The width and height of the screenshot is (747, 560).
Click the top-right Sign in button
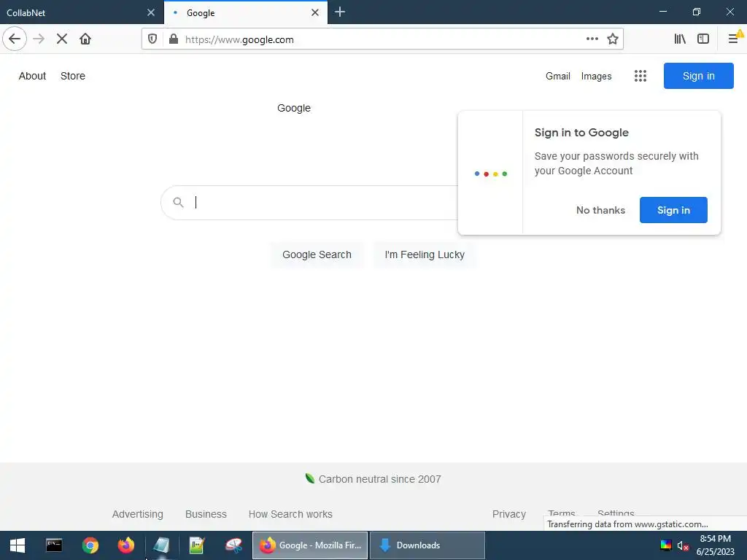tap(698, 76)
